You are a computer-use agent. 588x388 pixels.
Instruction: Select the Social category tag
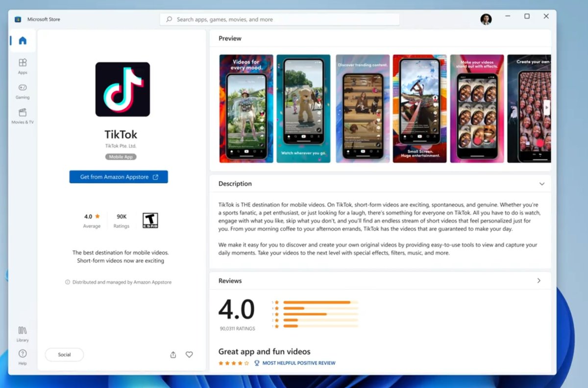[64, 355]
